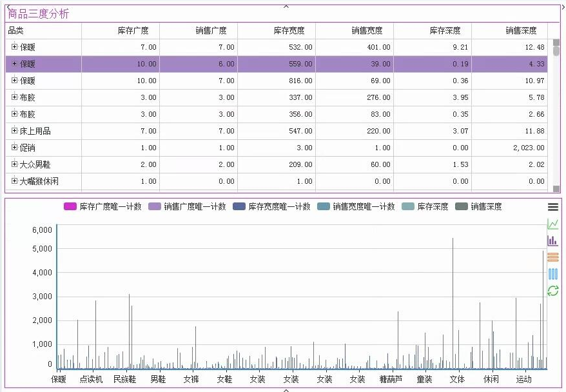Viewport: 566px width, 392px height.
Task: Select the 401.00 销售宽度 cell
Action: tap(355, 47)
